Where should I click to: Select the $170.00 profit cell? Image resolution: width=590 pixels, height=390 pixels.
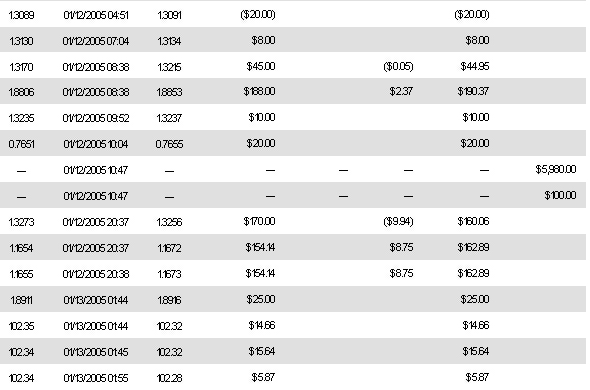pos(259,221)
